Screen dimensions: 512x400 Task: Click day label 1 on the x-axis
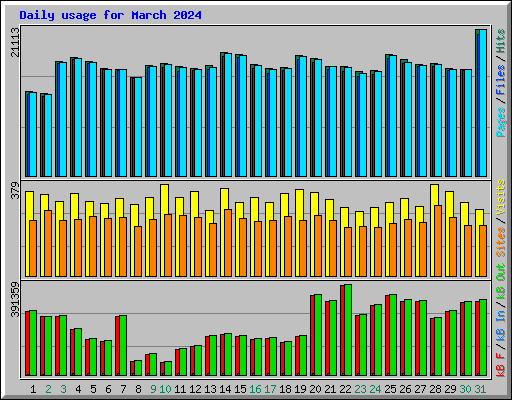[33, 389]
